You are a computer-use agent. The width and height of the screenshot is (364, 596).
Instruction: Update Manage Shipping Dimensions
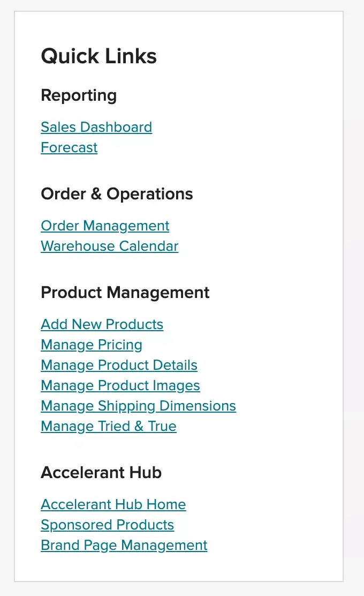coord(138,406)
